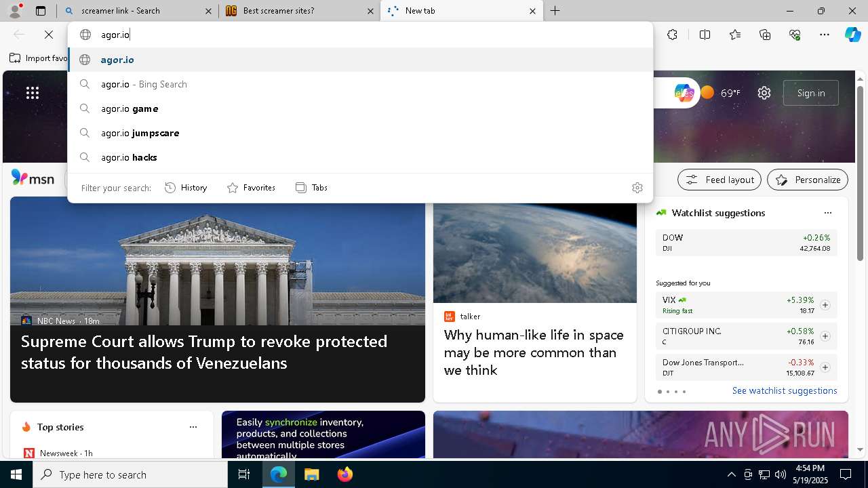The height and width of the screenshot is (488, 868).
Task: Select the 'New tab' tab
Action: (x=461, y=11)
